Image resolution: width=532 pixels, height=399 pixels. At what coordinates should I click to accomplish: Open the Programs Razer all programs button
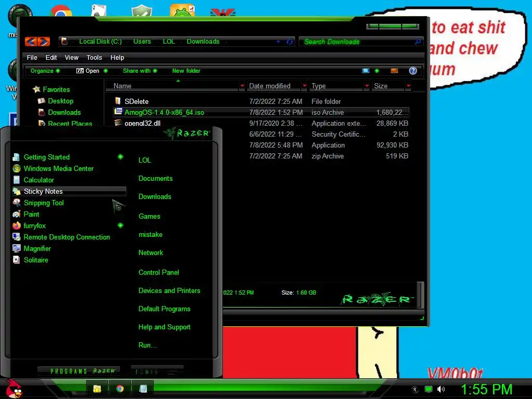click(x=79, y=371)
